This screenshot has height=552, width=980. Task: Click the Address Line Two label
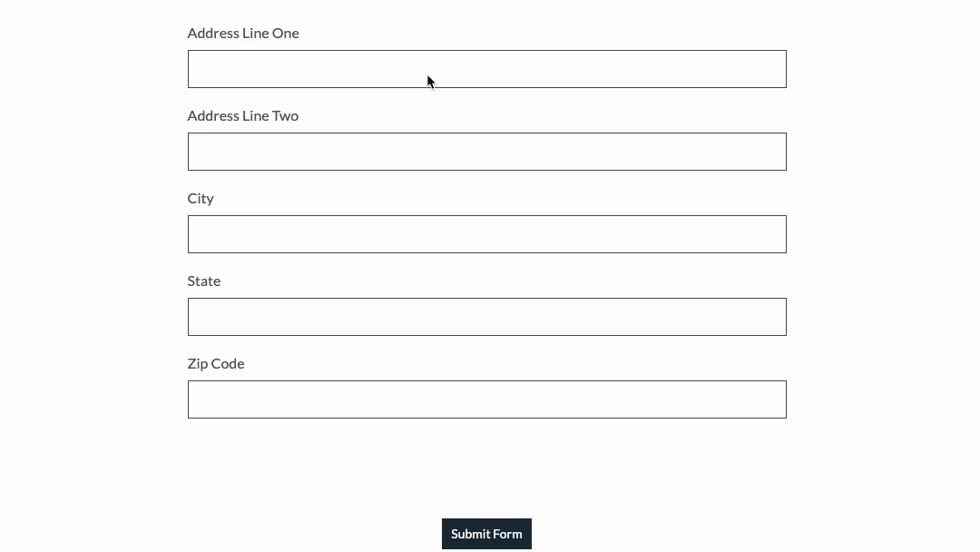pyautogui.click(x=242, y=115)
